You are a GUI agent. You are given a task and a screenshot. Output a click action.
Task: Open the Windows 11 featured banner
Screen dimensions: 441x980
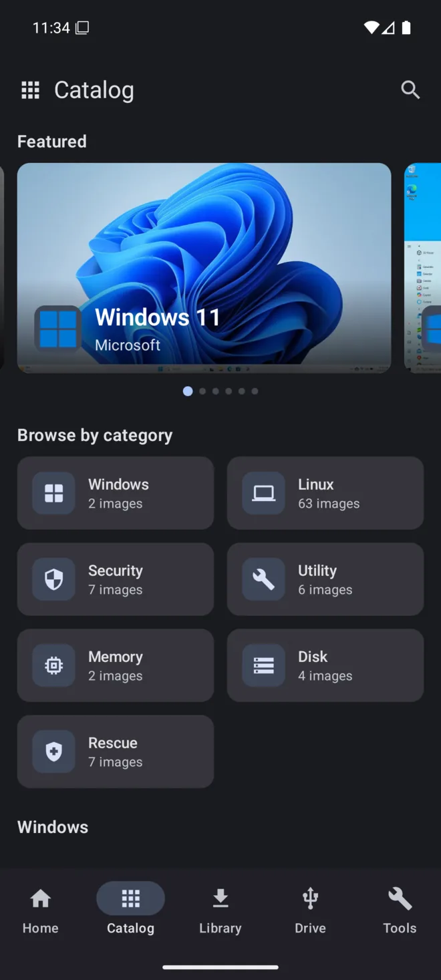coord(204,268)
